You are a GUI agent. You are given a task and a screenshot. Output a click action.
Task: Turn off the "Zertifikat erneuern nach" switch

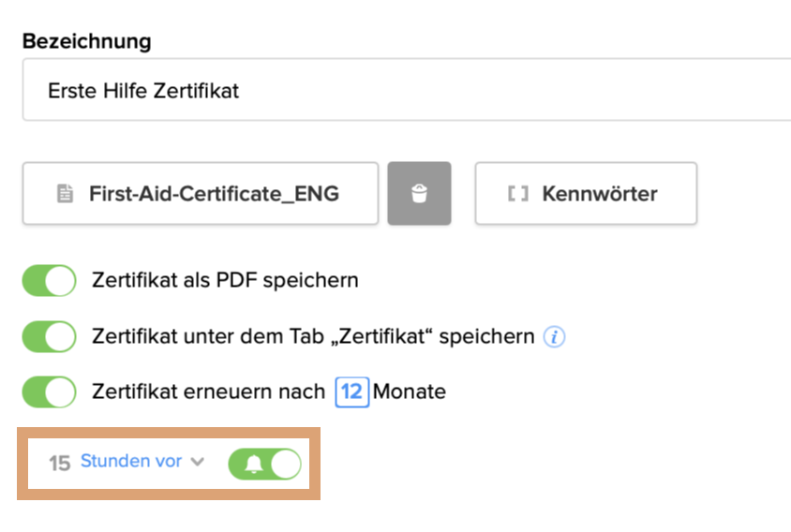[49, 392]
